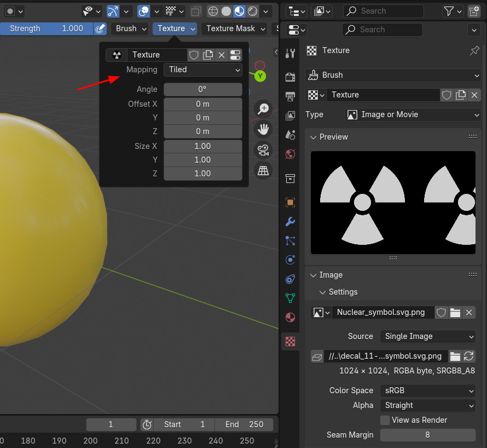Unlink the Nuclear_symbol.svg.png image

(469, 312)
